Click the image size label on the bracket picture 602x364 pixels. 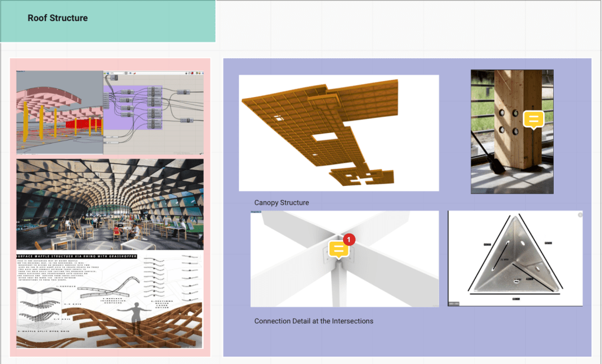pos(453,303)
